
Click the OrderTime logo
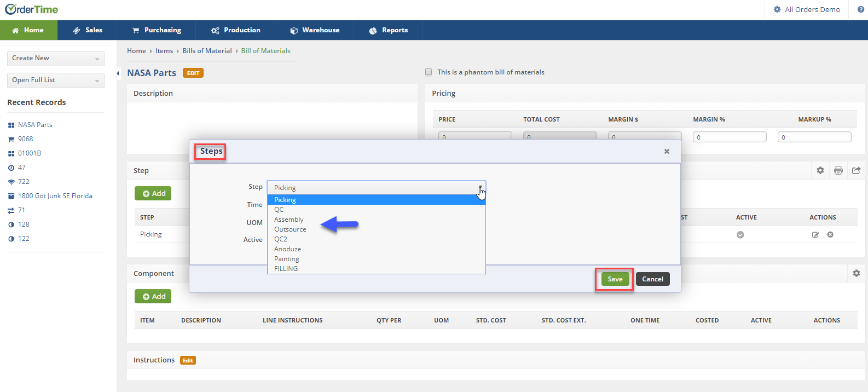tap(31, 9)
